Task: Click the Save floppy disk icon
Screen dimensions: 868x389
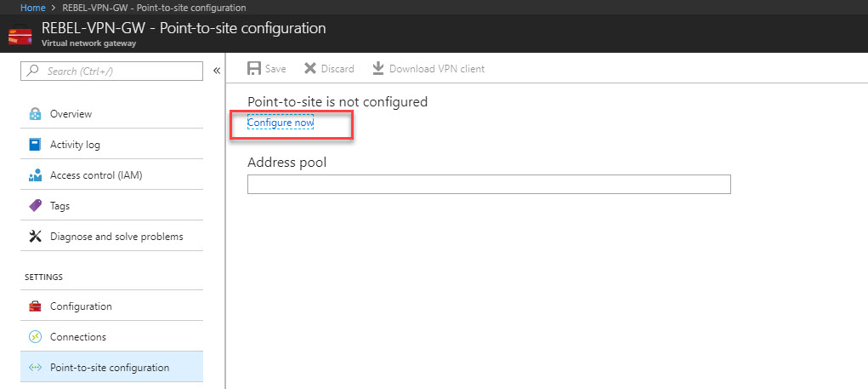Action: click(254, 69)
